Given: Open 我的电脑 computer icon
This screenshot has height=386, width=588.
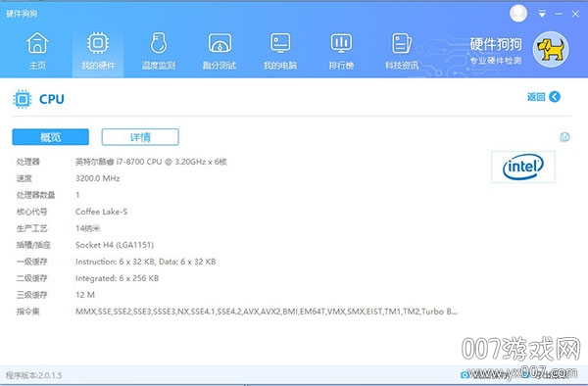Looking at the screenshot, I should pyautogui.click(x=280, y=43).
